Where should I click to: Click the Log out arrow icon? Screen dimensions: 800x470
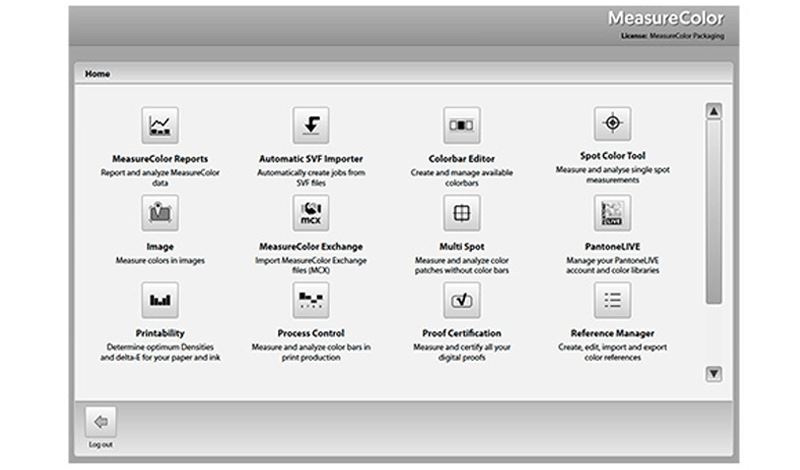click(101, 422)
